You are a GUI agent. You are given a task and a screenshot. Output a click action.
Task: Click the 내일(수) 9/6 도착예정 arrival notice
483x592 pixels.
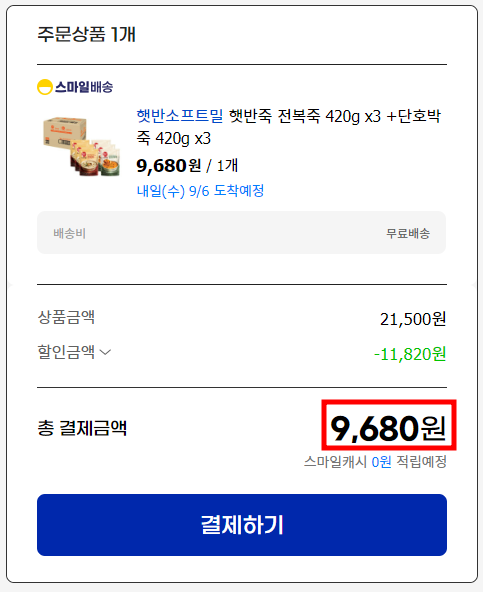point(200,191)
